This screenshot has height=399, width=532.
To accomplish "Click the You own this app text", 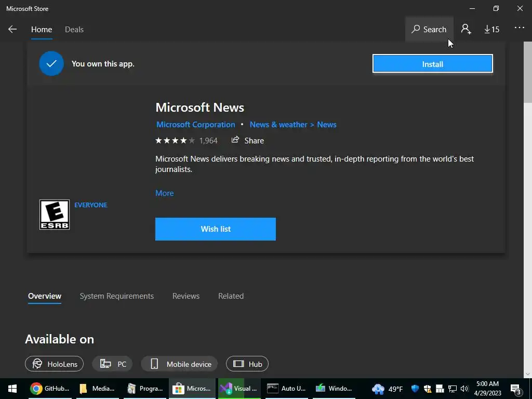I will [103, 64].
